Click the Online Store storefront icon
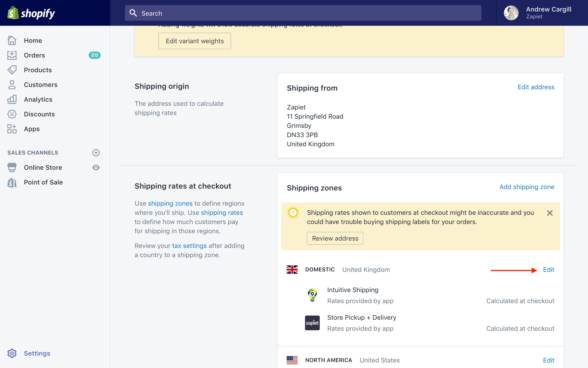 pyautogui.click(x=12, y=167)
